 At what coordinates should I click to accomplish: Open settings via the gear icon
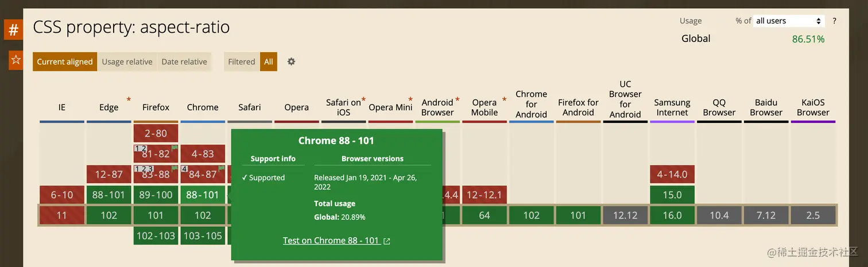(291, 61)
